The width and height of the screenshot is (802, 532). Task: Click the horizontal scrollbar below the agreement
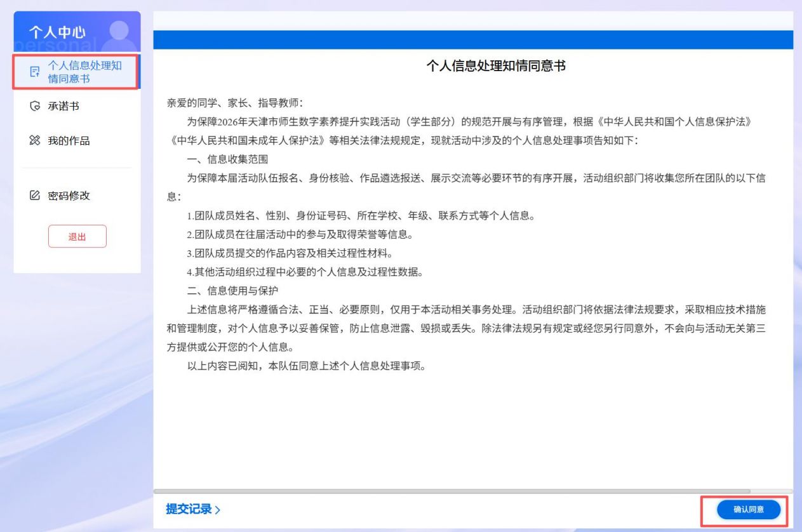(x=452, y=491)
